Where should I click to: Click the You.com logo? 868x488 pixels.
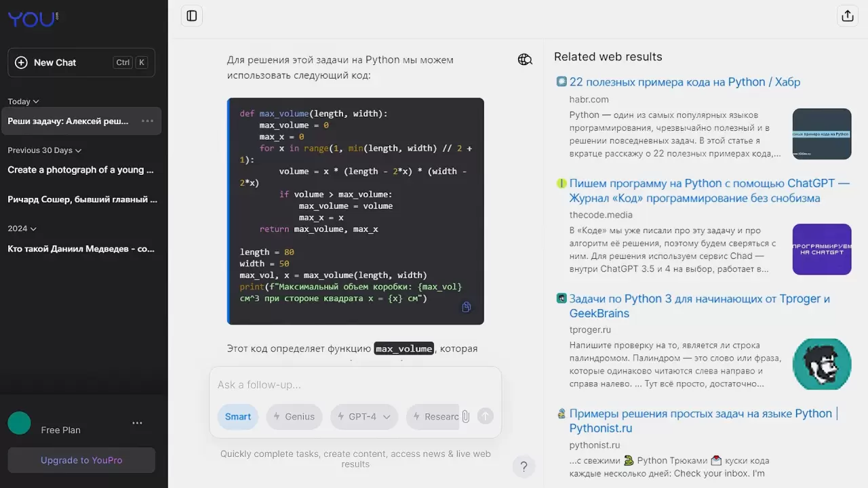click(x=33, y=19)
